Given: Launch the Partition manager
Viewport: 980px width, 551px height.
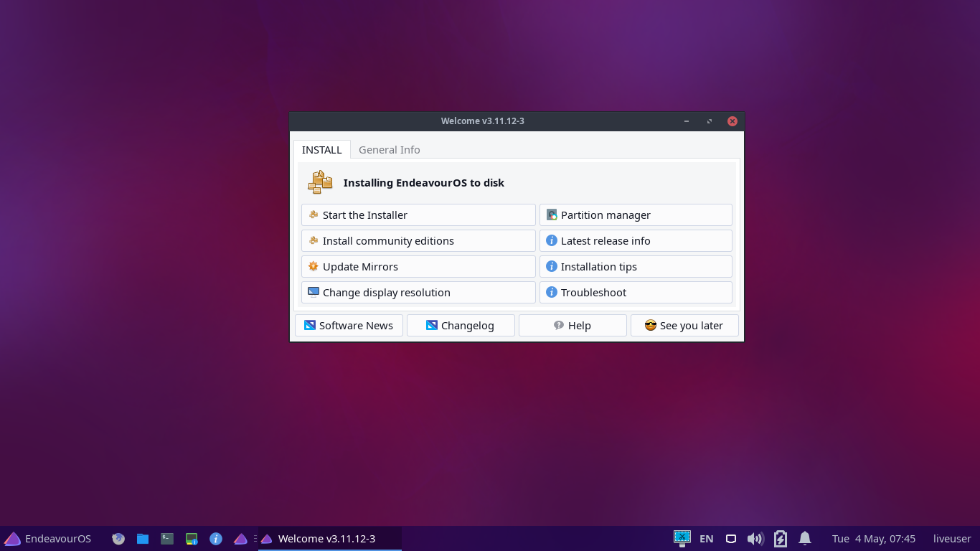Looking at the screenshot, I should [x=636, y=215].
